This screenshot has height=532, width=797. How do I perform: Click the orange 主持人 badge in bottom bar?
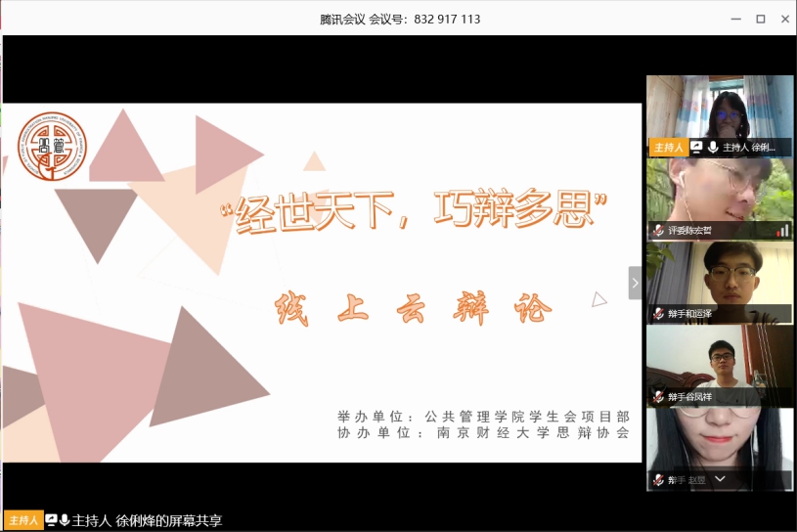[x=22, y=520]
